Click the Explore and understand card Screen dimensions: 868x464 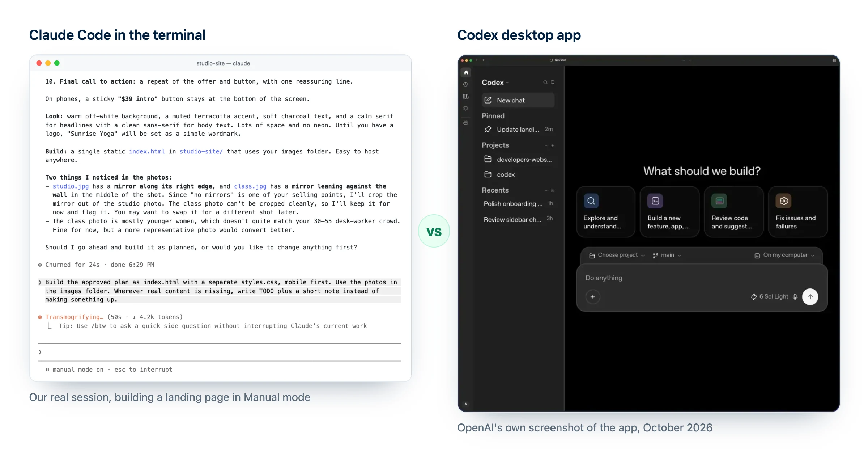click(606, 212)
